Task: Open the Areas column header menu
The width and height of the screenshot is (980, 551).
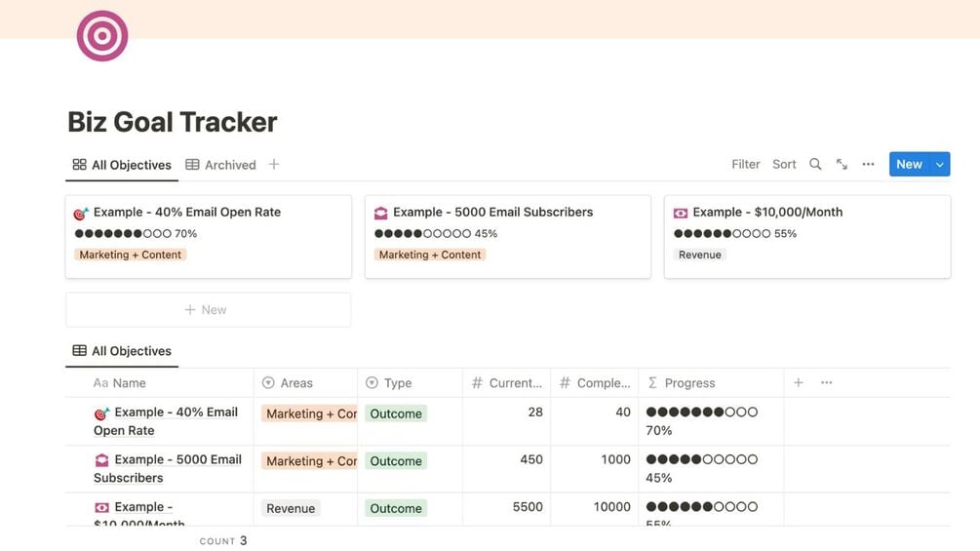Action: (296, 383)
